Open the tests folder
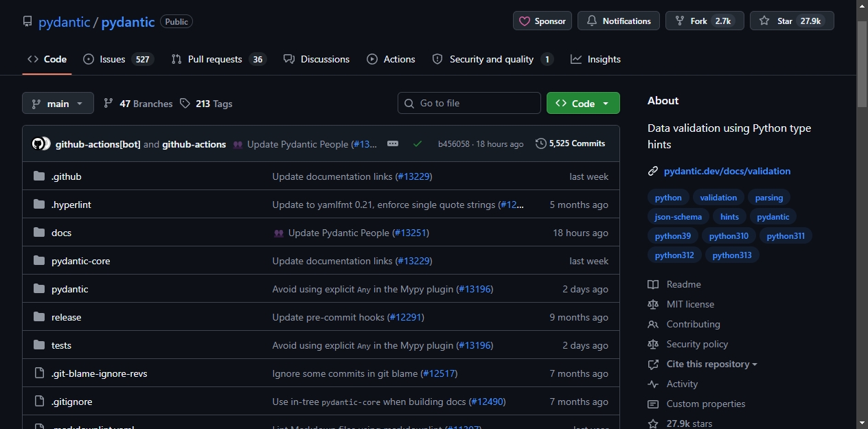 coord(61,345)
